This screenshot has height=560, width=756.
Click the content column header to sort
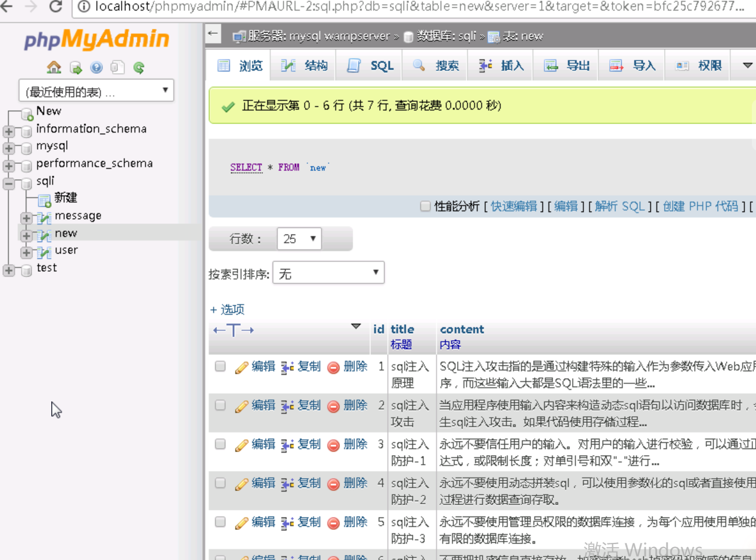pyautogui.click(x=462, y=329)
